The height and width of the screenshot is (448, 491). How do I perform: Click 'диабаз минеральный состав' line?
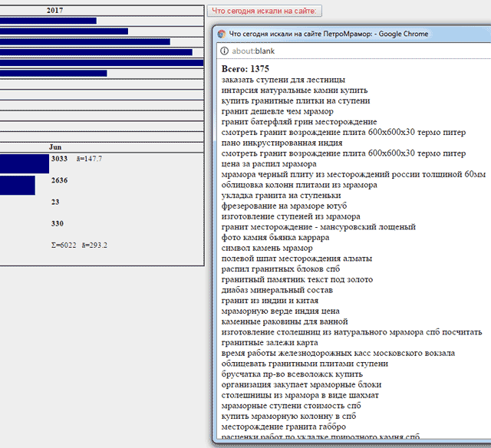[x=277, y=290]
